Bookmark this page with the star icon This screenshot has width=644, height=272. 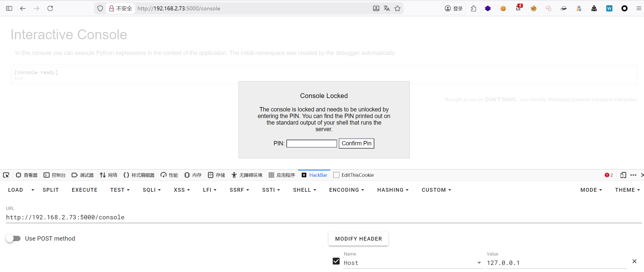click(397, 8)
